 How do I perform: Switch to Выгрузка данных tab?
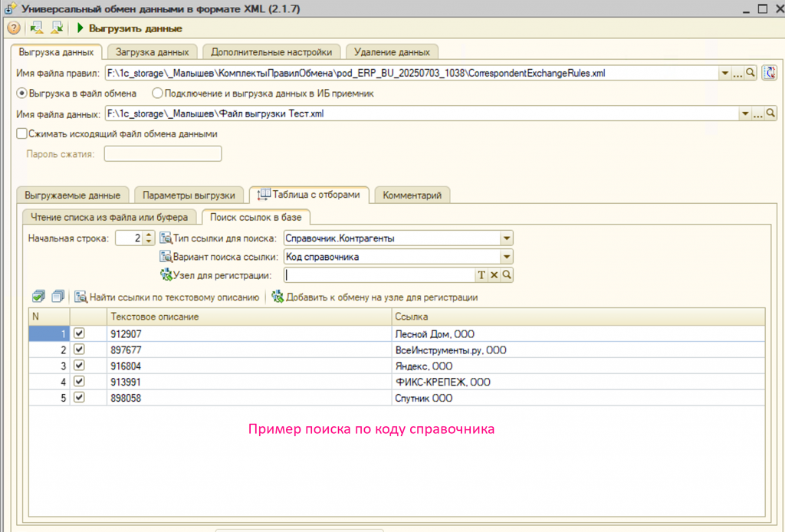pyautogui.click(x=56, y=52)
